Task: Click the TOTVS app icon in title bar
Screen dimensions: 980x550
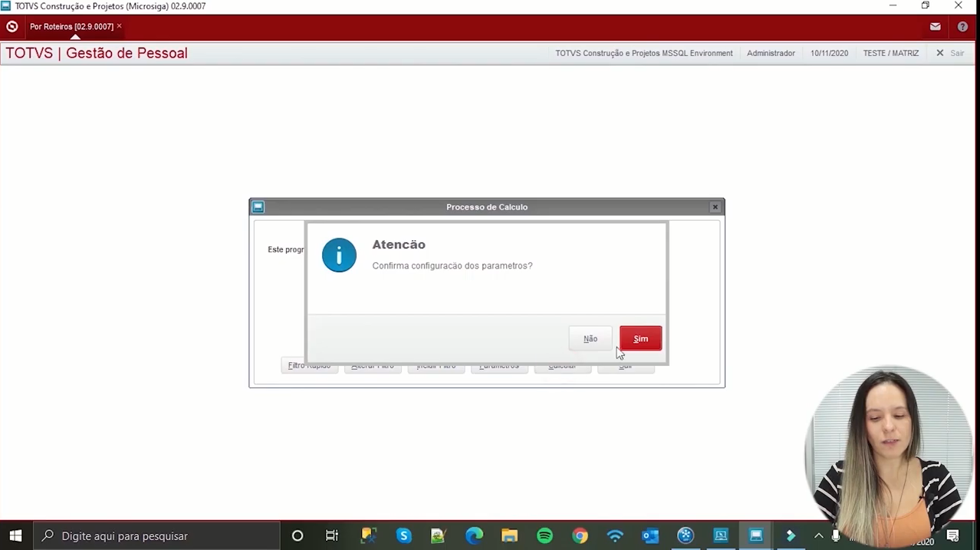Action: [6, 6]
